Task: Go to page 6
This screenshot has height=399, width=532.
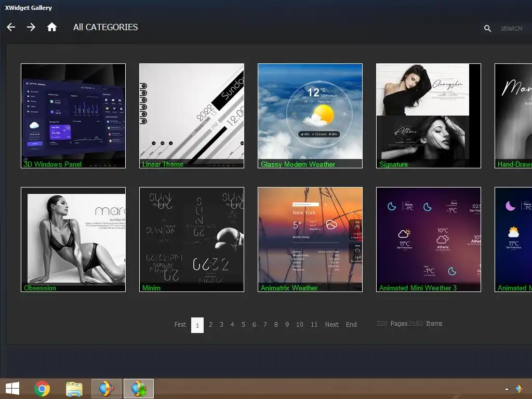Action: click(254, 325)
